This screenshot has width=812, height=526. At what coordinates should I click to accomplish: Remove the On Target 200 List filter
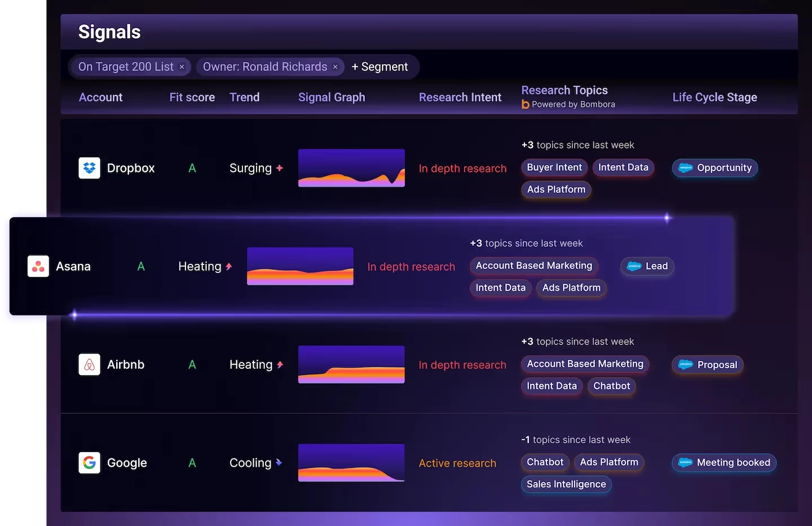pos(182,67)
